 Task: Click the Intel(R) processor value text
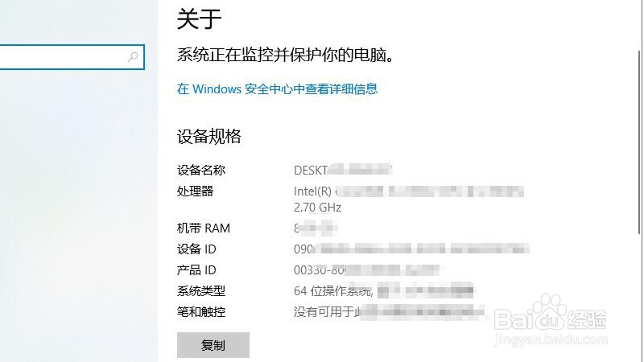[x=409, y=191]
